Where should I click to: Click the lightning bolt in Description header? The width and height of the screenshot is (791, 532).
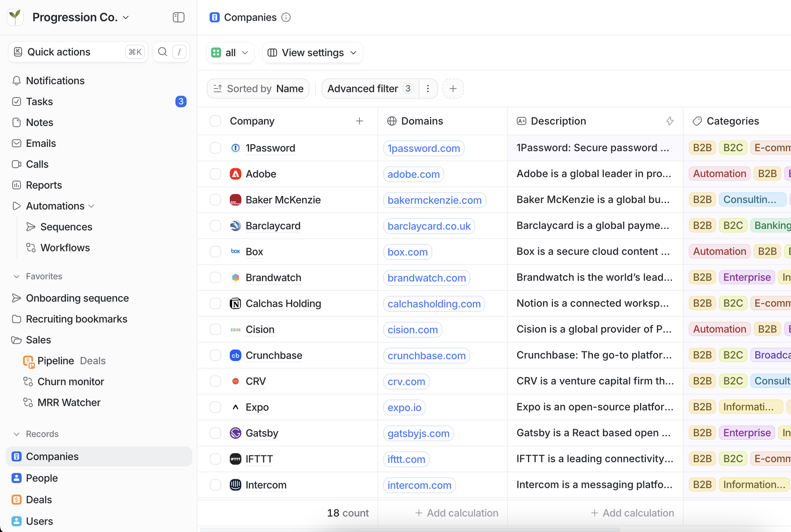[669, 121]
